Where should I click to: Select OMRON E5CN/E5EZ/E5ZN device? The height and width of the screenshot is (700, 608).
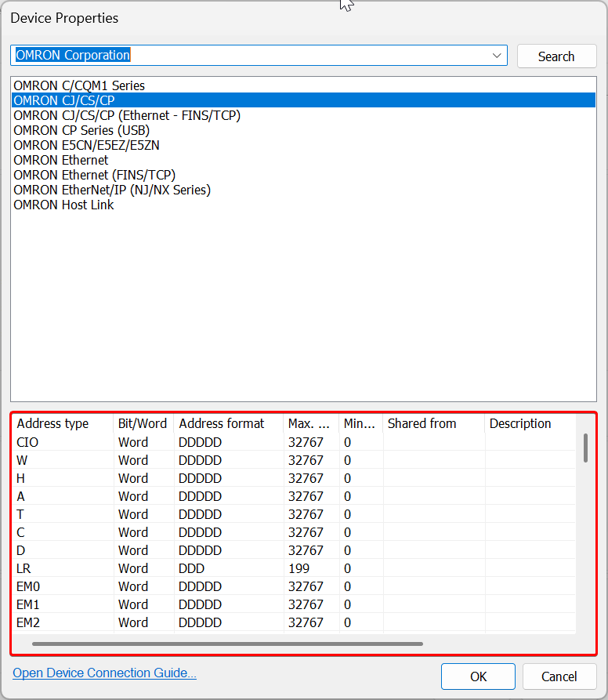(87, 145)
